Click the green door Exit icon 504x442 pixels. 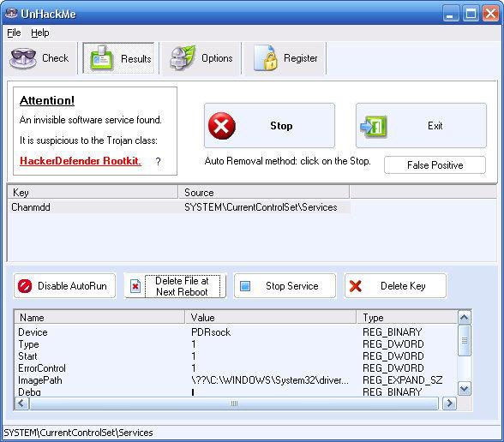pos(373,126)
